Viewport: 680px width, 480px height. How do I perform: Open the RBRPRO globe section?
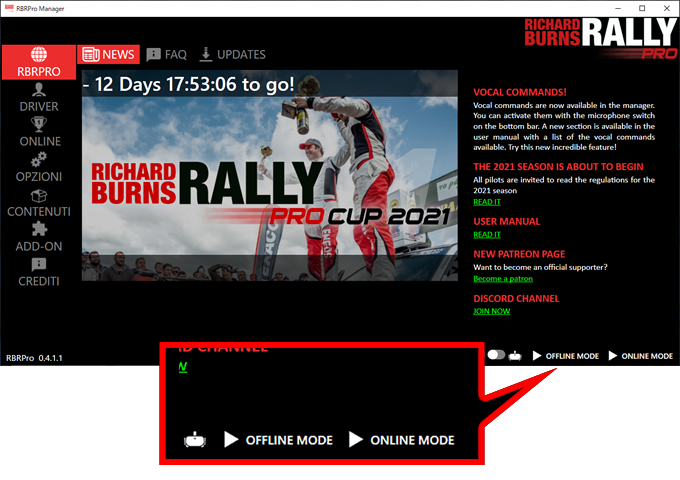[x=39, y=62]
